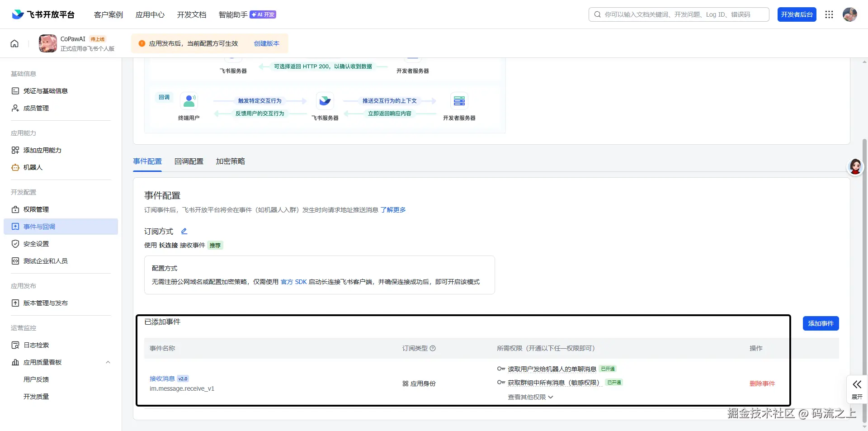Open the user avatar profile menu

(850, 14)
